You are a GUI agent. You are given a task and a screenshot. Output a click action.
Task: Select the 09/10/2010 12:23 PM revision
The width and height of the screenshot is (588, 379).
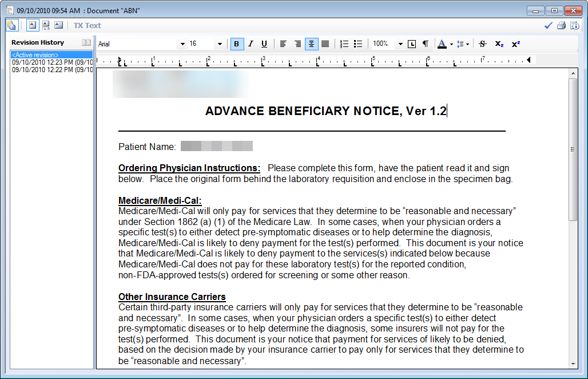[x=51, y=62]
